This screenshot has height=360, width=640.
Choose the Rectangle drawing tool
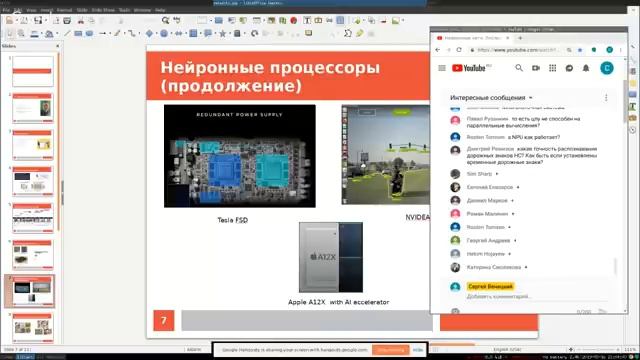[x=78, y=33]
